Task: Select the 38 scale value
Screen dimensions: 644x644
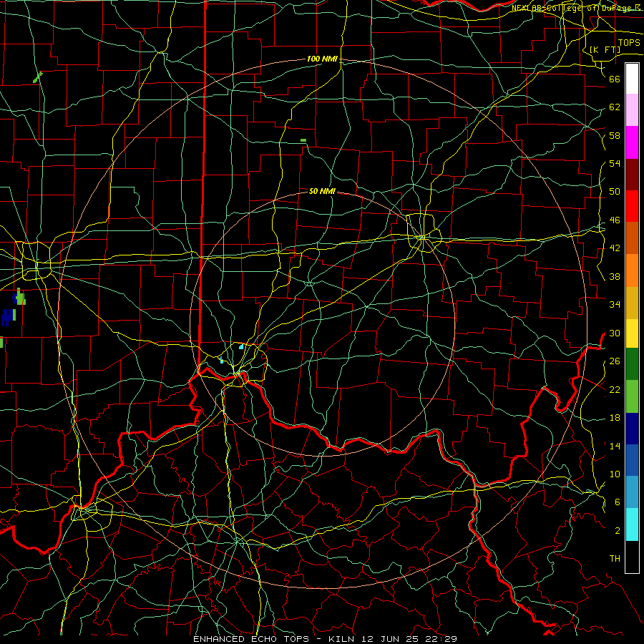Action: 615,276
